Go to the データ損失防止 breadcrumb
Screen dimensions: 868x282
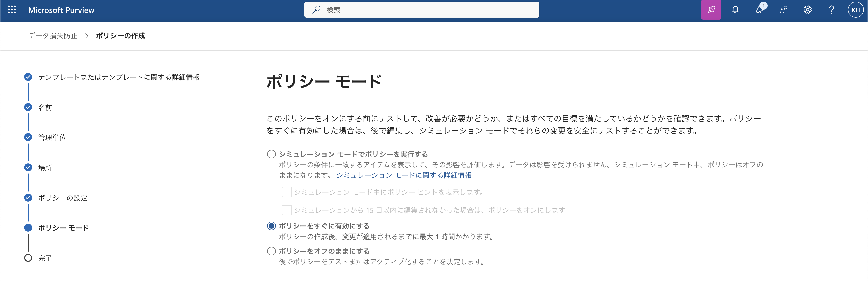(x=53, y=36)
